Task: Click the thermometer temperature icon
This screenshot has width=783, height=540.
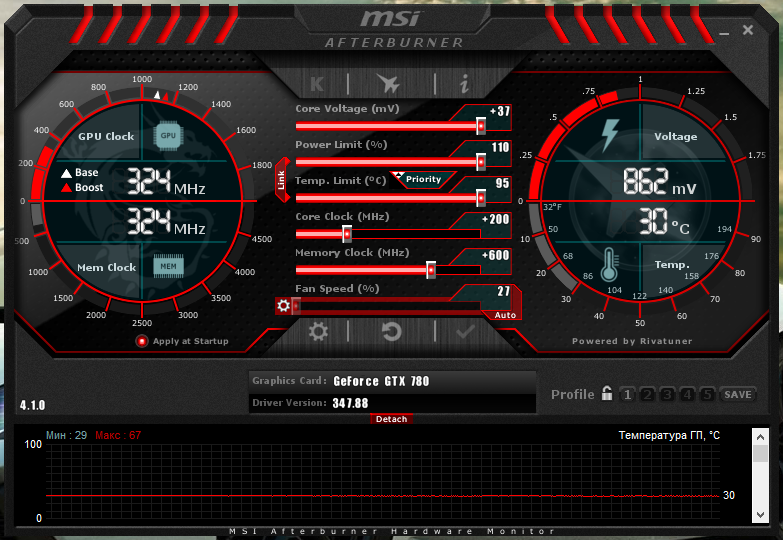Action: (x=609, y=265)
